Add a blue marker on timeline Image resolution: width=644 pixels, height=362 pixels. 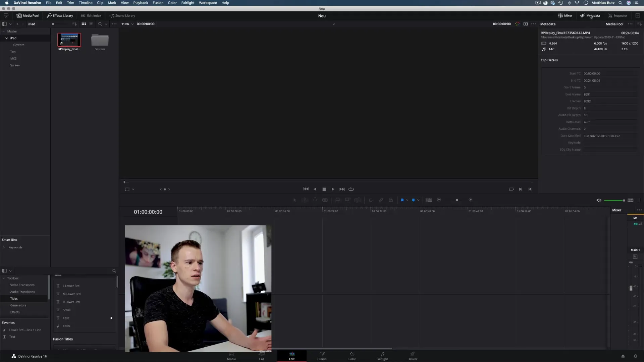pyautogui.click(x=413, y=200)
